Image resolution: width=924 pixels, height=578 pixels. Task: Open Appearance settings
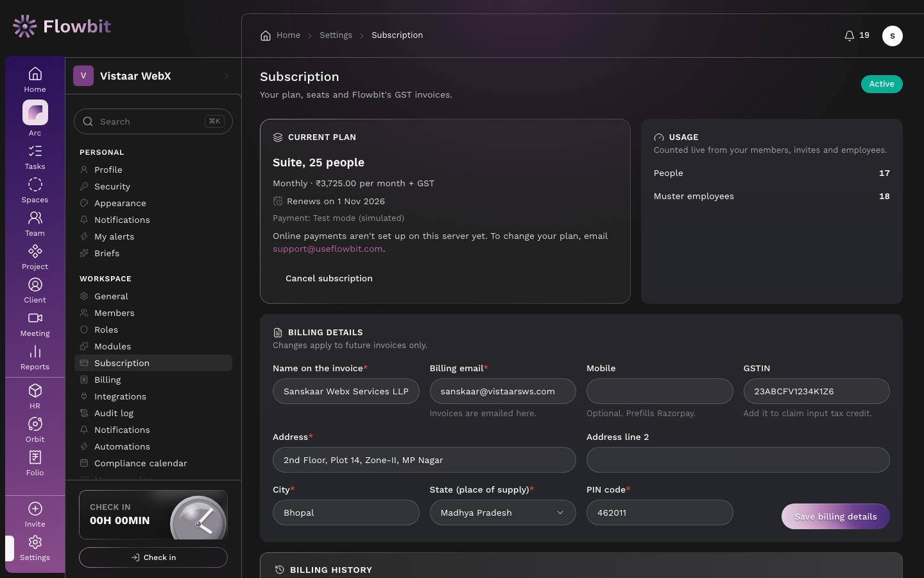pos(153,203)
